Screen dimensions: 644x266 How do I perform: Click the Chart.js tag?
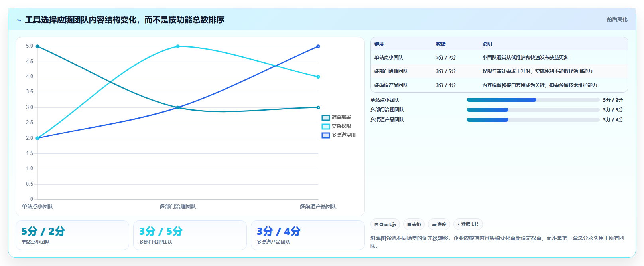pyautogui.click(x=385, y=224)
